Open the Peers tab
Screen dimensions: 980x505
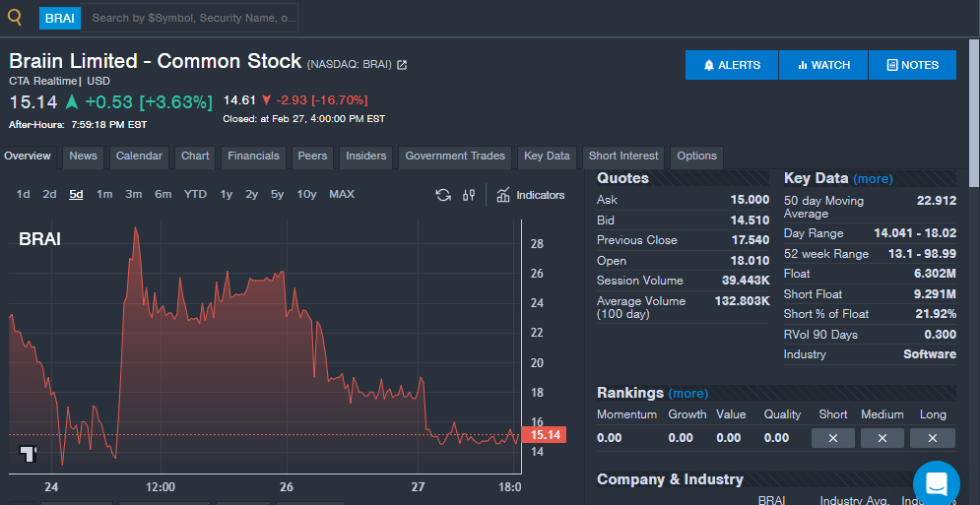coord(312,157)
